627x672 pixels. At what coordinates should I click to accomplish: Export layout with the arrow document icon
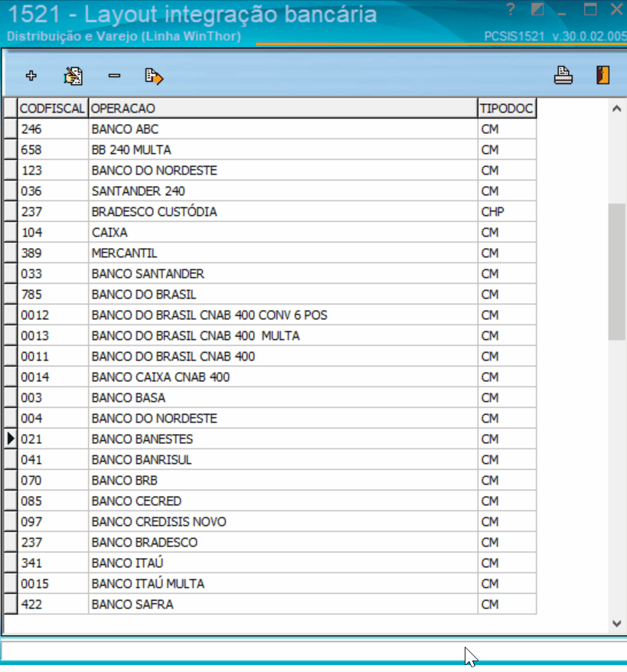pyautogui.click(x=154, y=77)
